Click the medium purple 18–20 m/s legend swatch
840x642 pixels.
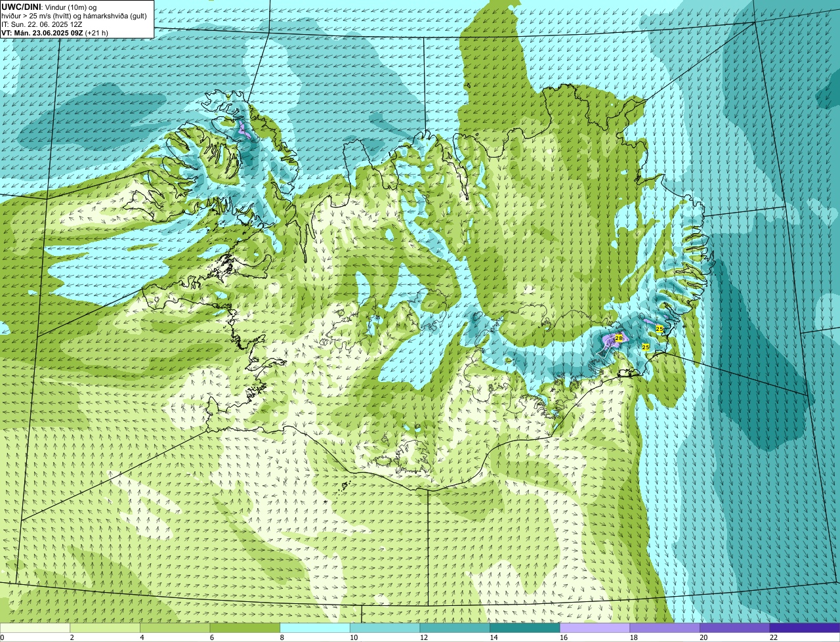coord(665,628)
